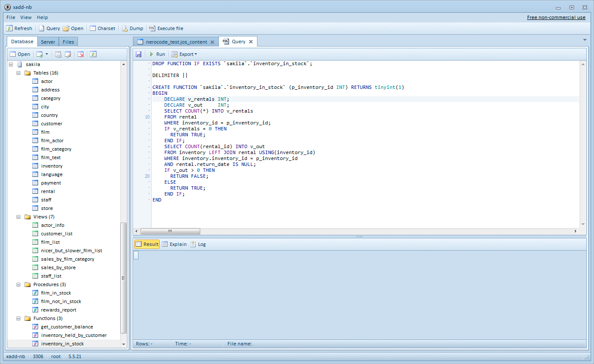
Task: Open a new Query from the main toolbar
Action: (x=49, y=28)
